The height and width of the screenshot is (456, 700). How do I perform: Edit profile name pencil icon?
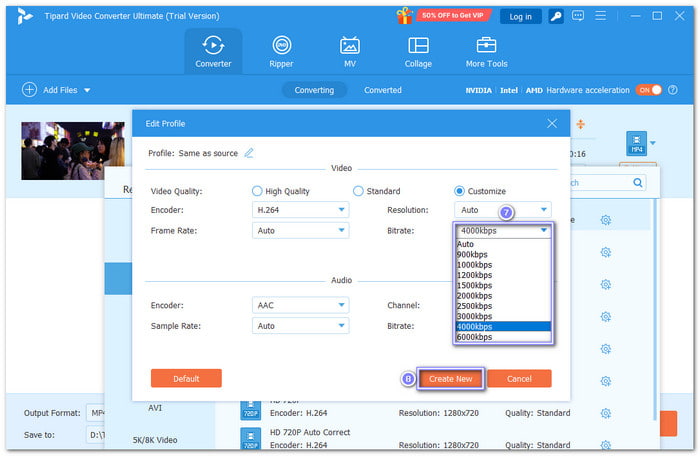click(x=249, y=153)
